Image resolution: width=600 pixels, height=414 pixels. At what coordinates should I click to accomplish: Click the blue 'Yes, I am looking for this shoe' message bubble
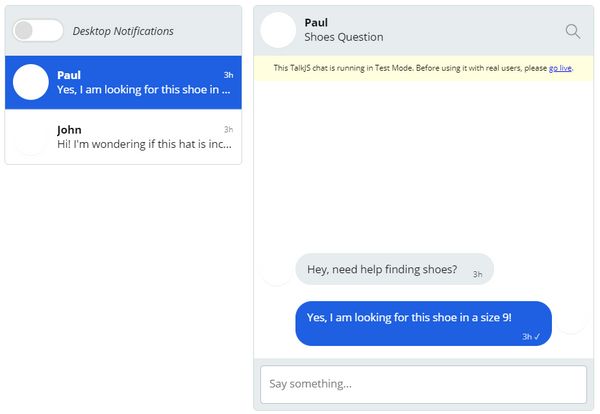pyautogui.click(x=423, y=323)
